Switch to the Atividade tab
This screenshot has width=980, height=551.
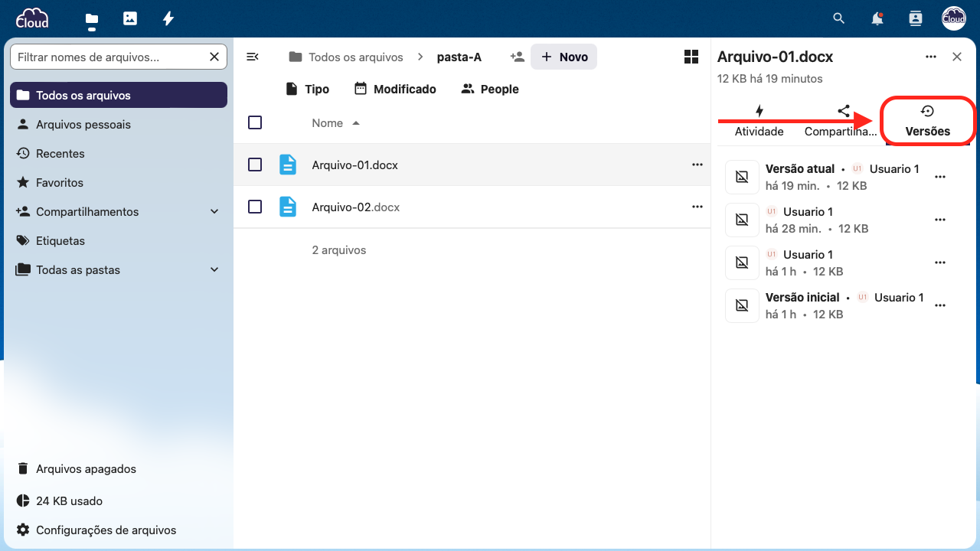(x=759, y=122)
